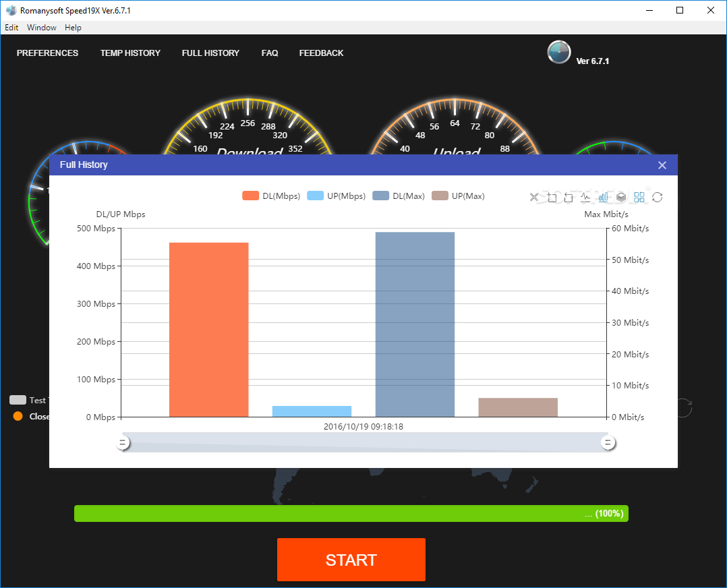This screenshot has height=588, width=727.
Task: Click the zoom reset back icon
Action: pos(569,197)
